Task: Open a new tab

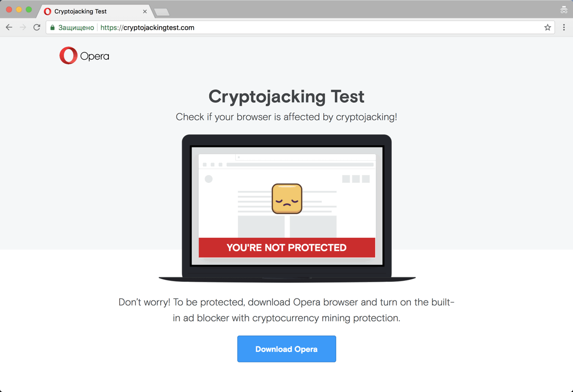Action: [162, 12]
